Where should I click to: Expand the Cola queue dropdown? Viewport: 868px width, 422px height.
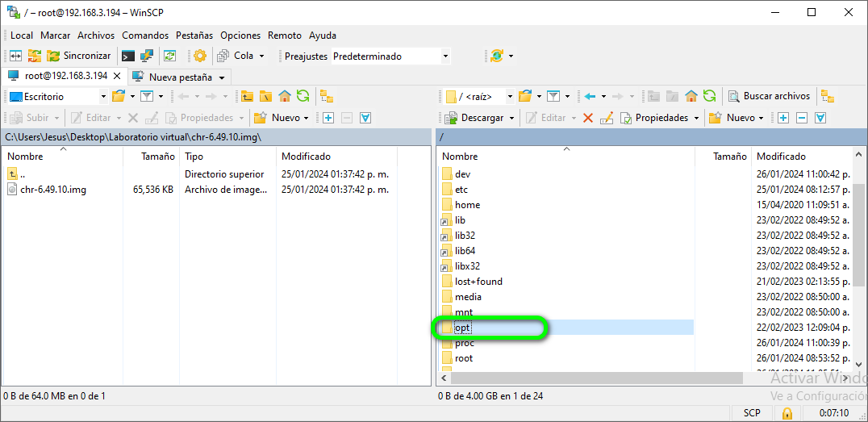pos(262,56)
